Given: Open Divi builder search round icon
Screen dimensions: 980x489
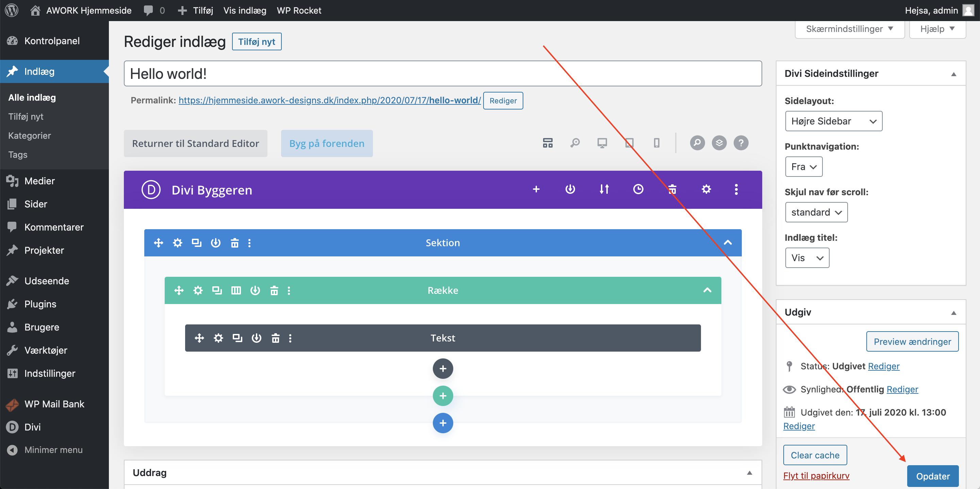Looking at the screenshot, I should click(697, 143).
